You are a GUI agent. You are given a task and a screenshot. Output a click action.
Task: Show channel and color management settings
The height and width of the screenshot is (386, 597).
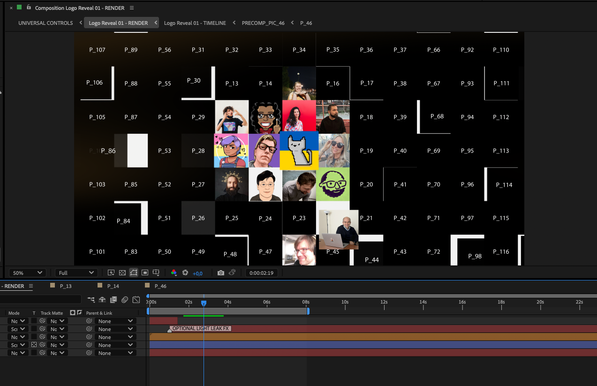tap(174, 273)
